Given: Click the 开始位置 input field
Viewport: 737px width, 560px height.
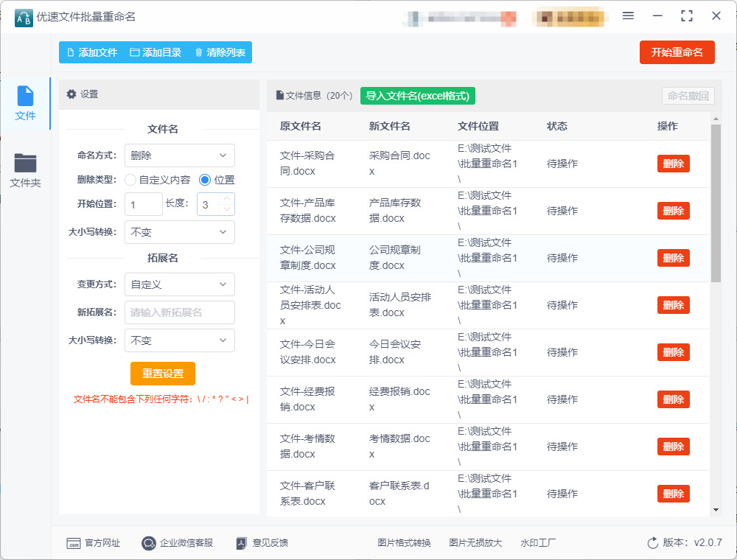Looking at the screenshot, I should pyautogui.click(x=144, y=204).
